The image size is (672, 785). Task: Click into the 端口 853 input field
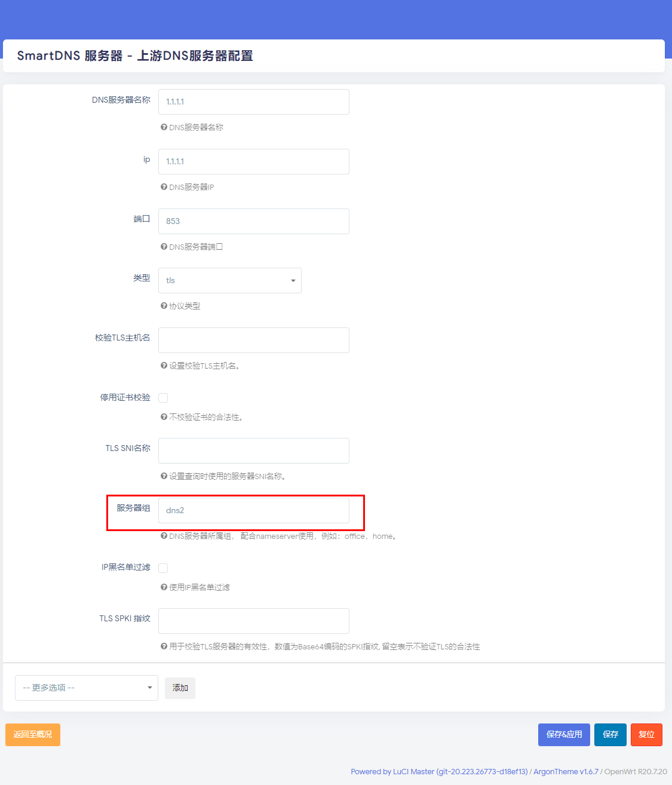254,221
